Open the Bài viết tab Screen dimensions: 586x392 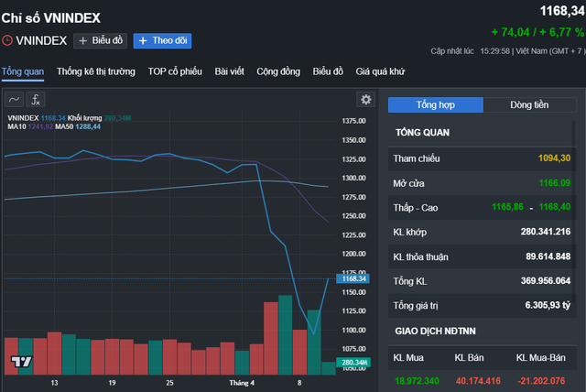tap(229, 71)
